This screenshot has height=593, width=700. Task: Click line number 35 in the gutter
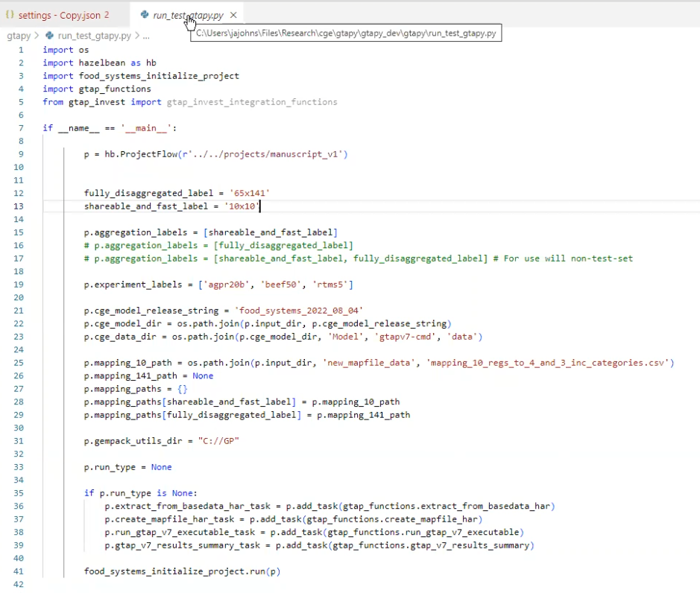(19, 493)
